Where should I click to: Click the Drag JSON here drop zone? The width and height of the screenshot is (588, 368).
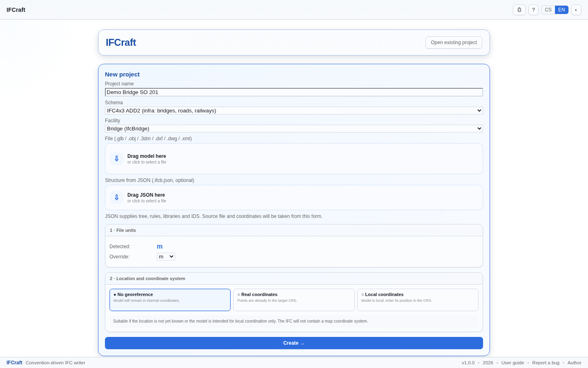[294, 197]
